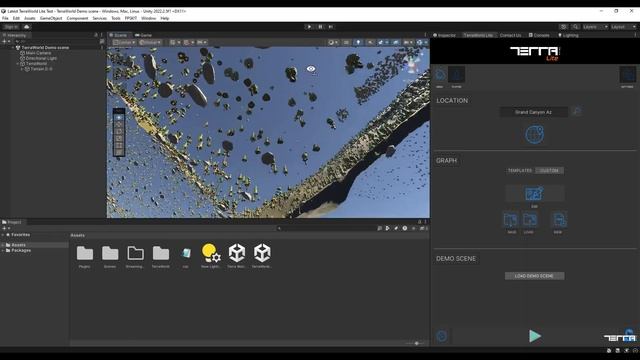640x360 pixels.
Task: Select the CUSTOM graph option
Action: pyautogui.click(x=549, y=171)
